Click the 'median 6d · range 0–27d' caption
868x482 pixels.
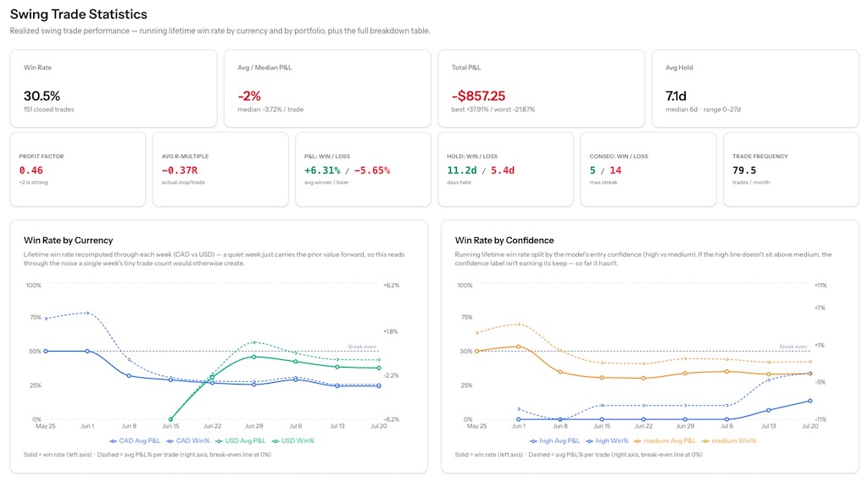(x=703, y=109)
